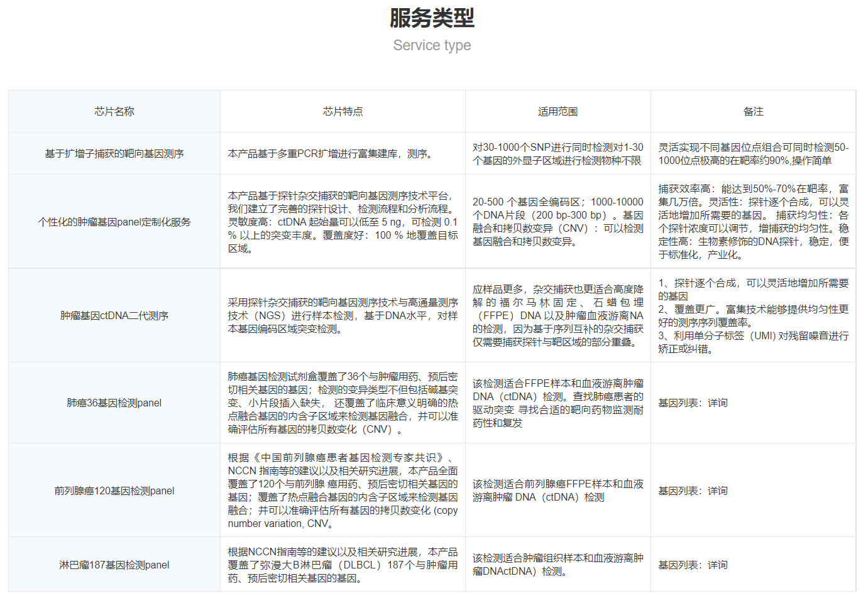868x608 pixels.
Task: Click the 服务类型 page heading
Action: (x=432, y=18)
